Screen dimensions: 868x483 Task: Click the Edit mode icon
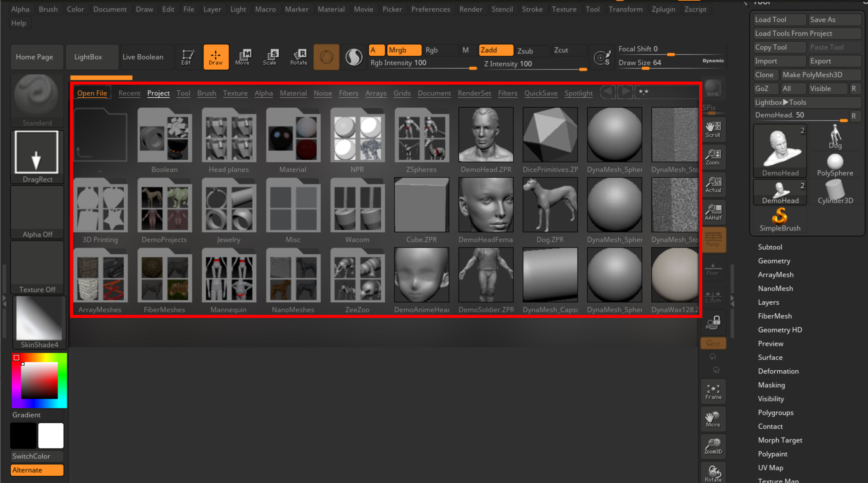click(x=187, y=57)
